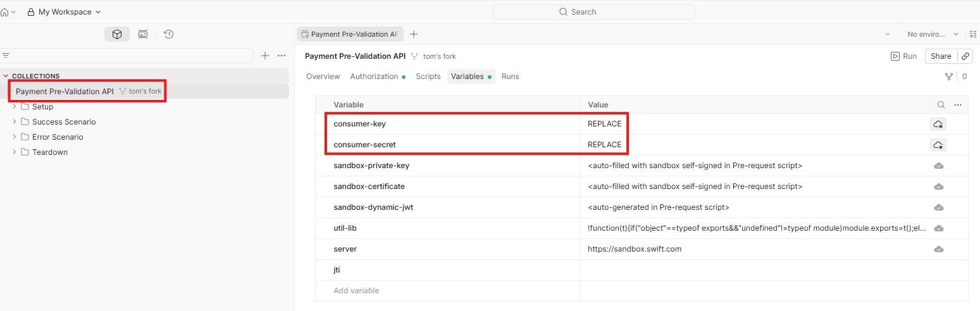Expand the Setup folder chevron
The width and height of the screenshot is (980, 311).
[x=15, y=106]
